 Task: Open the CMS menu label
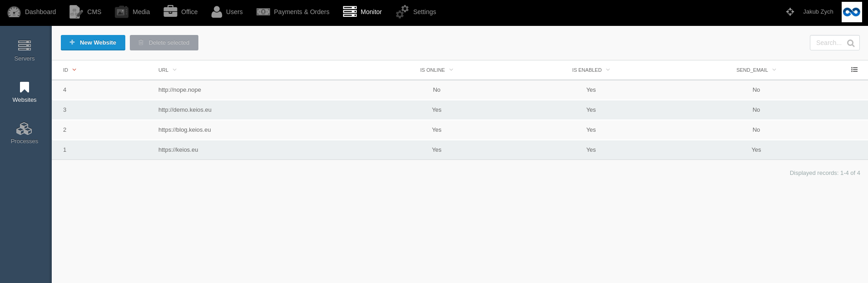[x=94, y=12]
